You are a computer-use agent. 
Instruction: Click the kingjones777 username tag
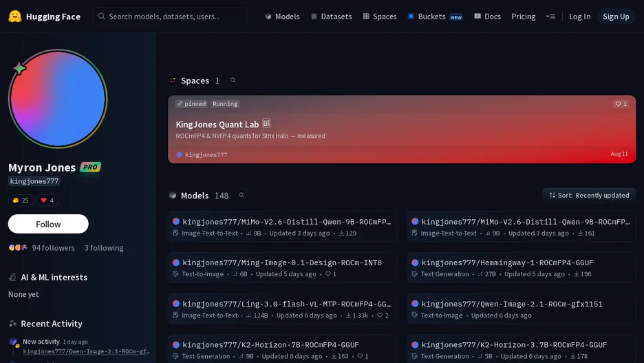point(34,181)
